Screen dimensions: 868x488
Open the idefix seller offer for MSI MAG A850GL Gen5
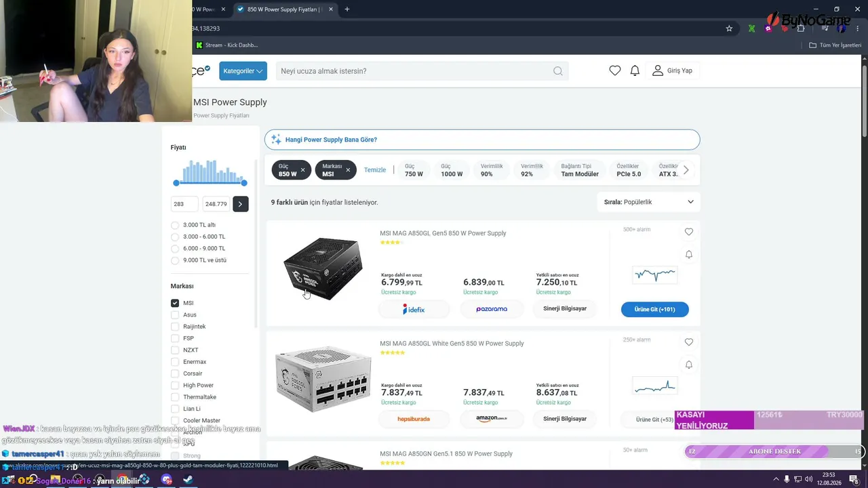pyautogui.click(x=414, y=309)
